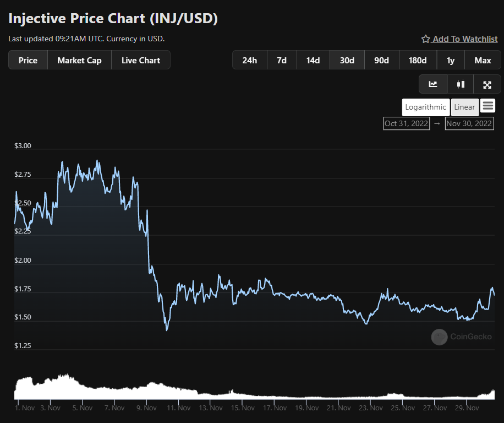The height and width of the screenshot is (423, 504).
Task: Click the volume navigator range bar
Action: tap(254, 387)
